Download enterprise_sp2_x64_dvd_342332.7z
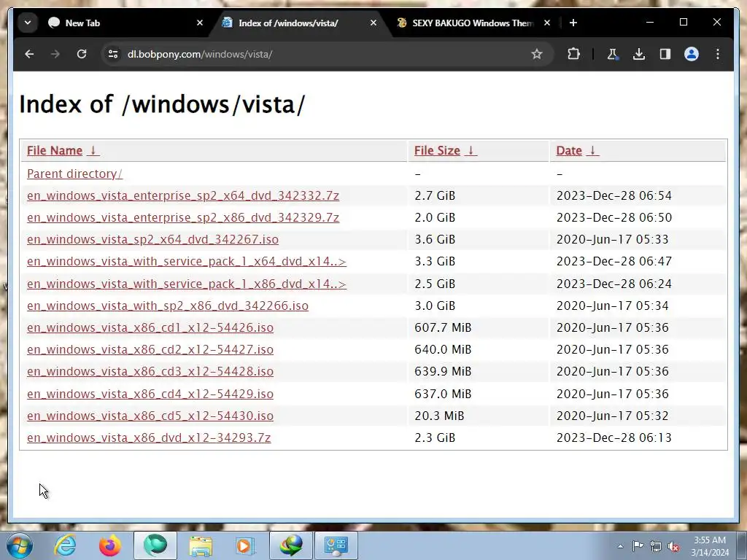The height and width of the screenshot is (560, 747). coord(183,195)
